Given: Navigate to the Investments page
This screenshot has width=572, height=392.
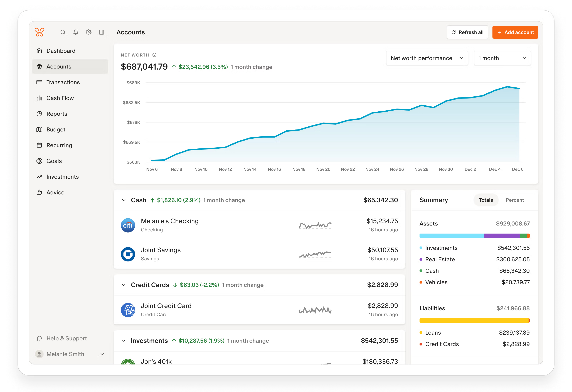Looking at the screenshot, I should (63, 177).
